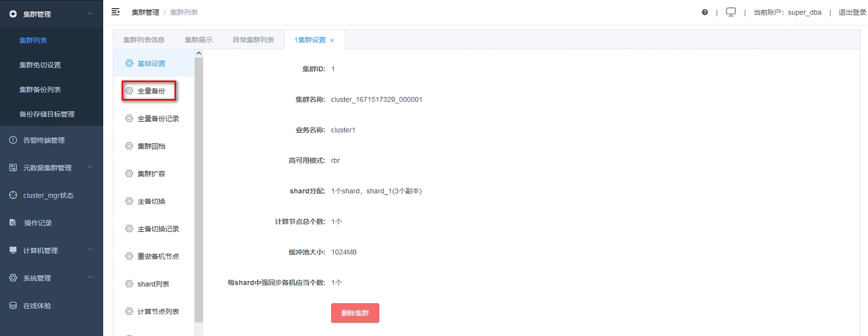
Task: Expand the 元数据集群管理 chevron
Action: (90, 167)
